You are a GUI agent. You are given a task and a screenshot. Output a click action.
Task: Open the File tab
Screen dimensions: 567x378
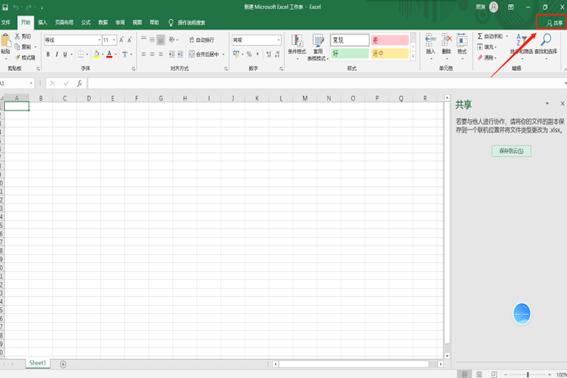(6, 22)
